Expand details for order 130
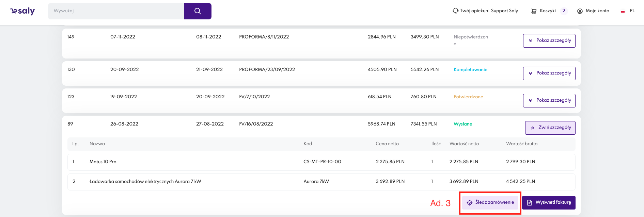Viewport: 644px width, 217px height. coord(549,73)
